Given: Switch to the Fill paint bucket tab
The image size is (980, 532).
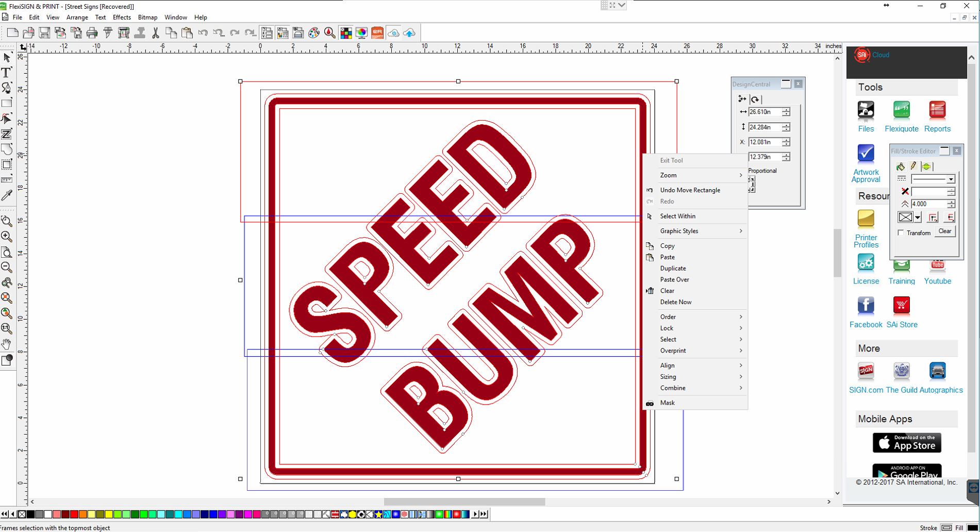Looking at the screenshot, I should coord(901,166).
